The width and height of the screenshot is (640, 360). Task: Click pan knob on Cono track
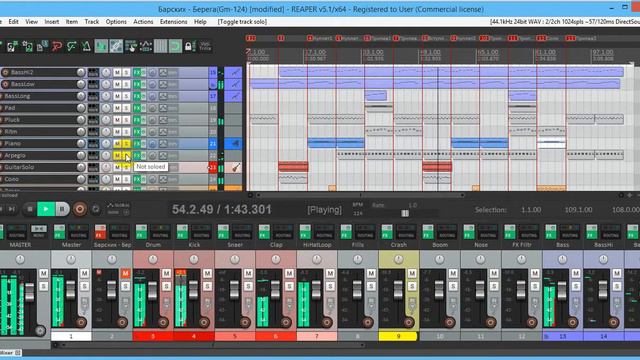click(x=106, y=179)
